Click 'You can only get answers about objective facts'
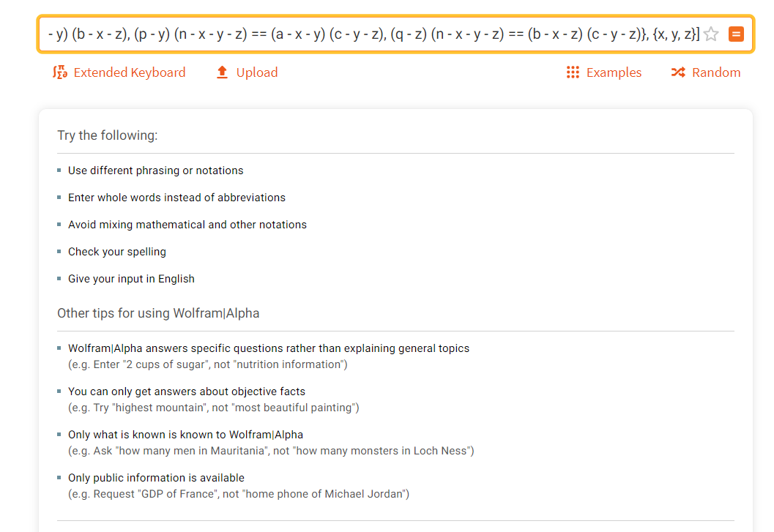The height and width of the screenshot is (532, 774). (x=187, y=391)
